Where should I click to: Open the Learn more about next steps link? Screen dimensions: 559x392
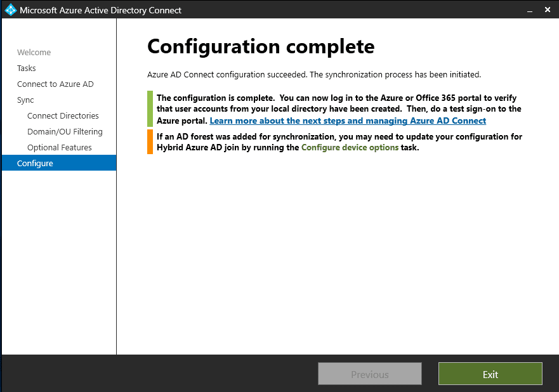(348, 121)
